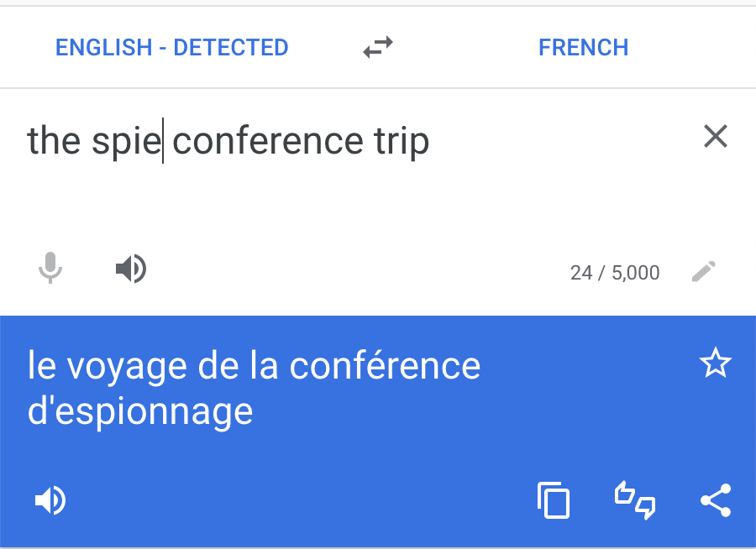This screenshot has width=756, height=549.
Task: Copy the translation to clipboard
Action: 554,500
